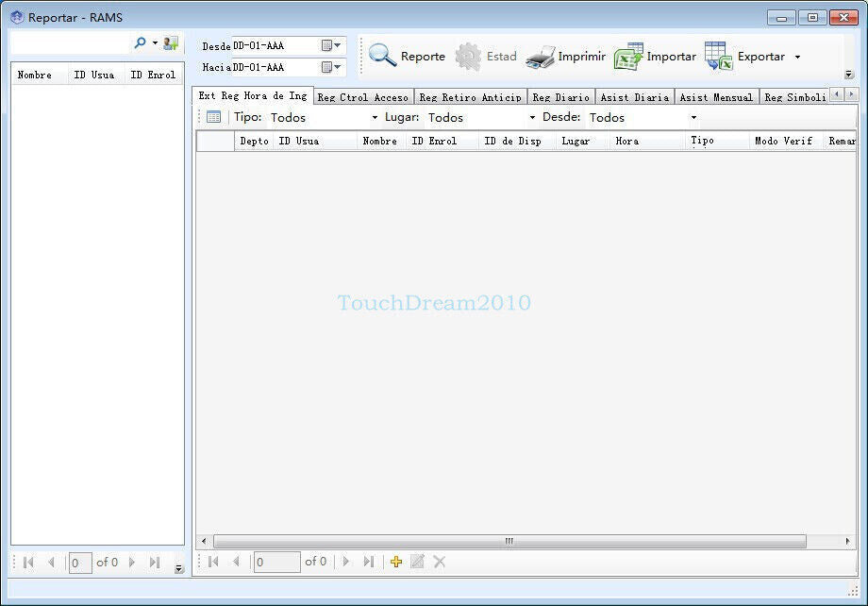Switch to the Reg Ctrol Acceso tab

363,97
